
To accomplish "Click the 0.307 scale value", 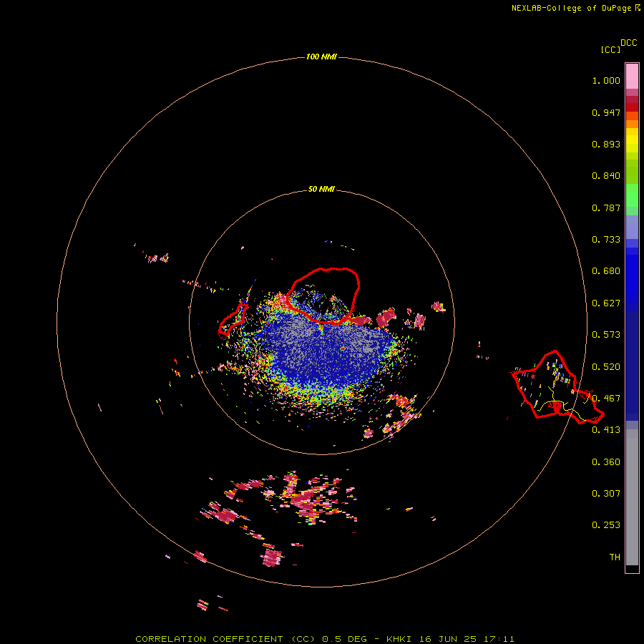I will (x=606, y=494).
